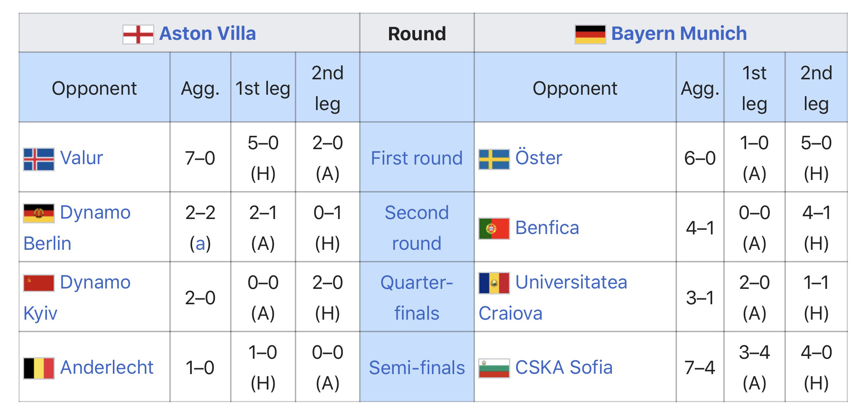The width and height of the screenshot is (868, 412).
Task: Click the Swedish flag next to Öster
Action: 494,159
